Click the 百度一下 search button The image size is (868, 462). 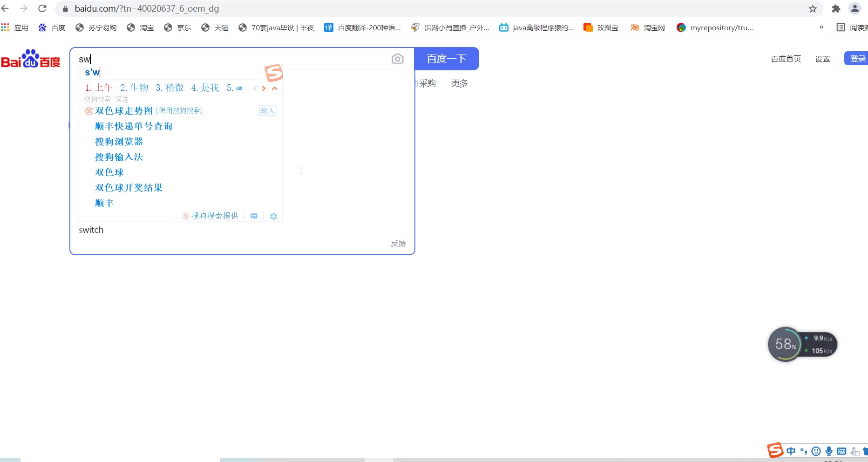point(446,59)
